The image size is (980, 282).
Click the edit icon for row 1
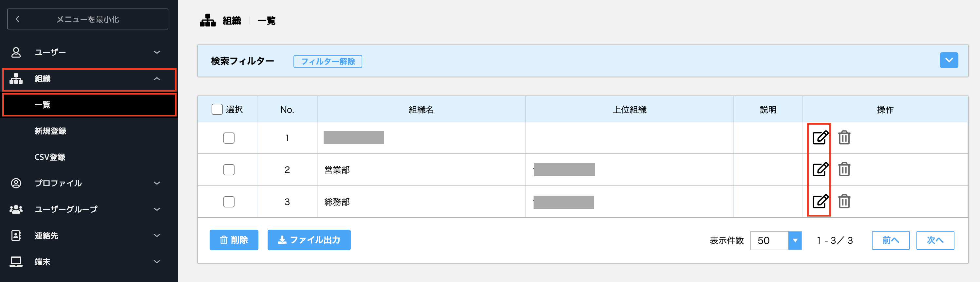point(820,138)
